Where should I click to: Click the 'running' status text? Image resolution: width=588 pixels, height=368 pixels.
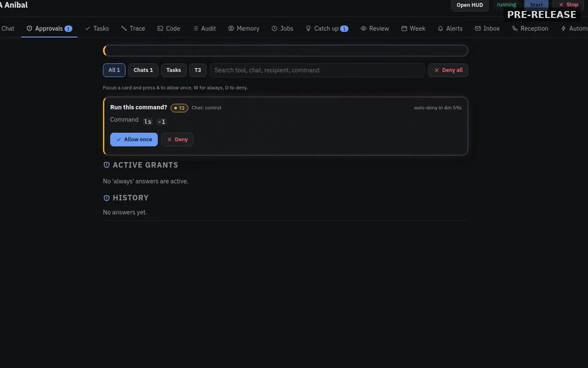click(507, 5)
